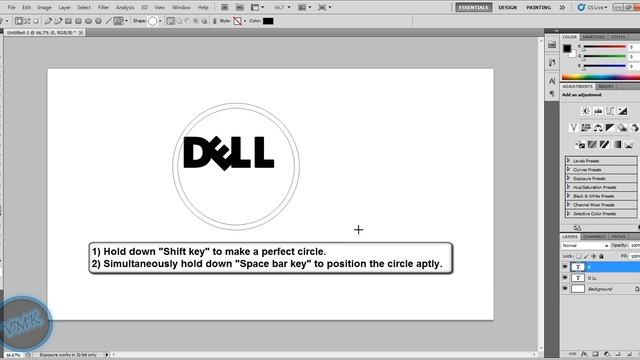Add a Gradient Map adjustment
640x360 pixels.
click(617, 144)
